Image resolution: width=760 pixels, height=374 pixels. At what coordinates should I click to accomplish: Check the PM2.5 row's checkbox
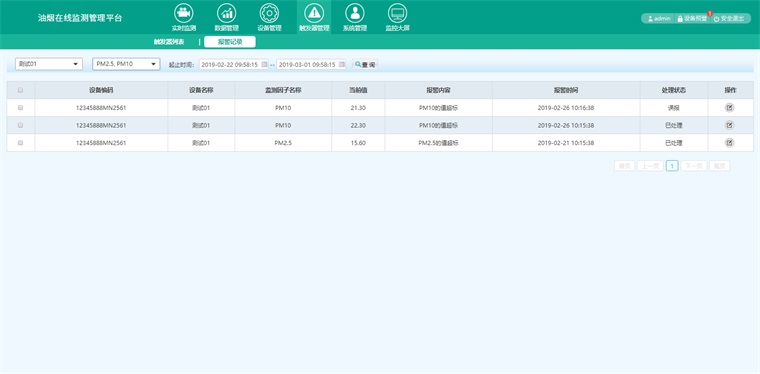[x=20, y=143]
